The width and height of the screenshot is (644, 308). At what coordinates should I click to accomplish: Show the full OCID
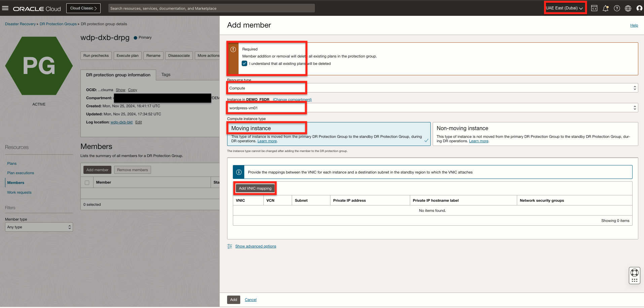point(120,90)
